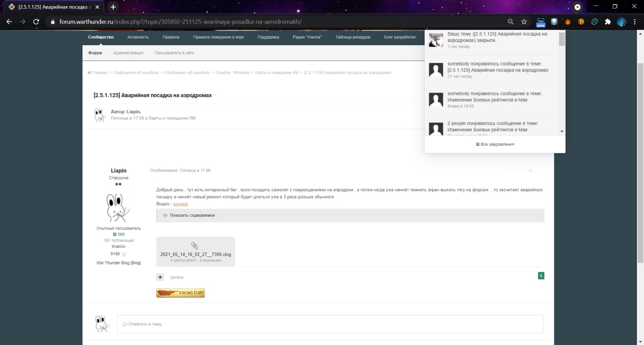This screenshot has height=345, width=644.
Task: Open a new browser tab
Action: click(x=113, y=7)
